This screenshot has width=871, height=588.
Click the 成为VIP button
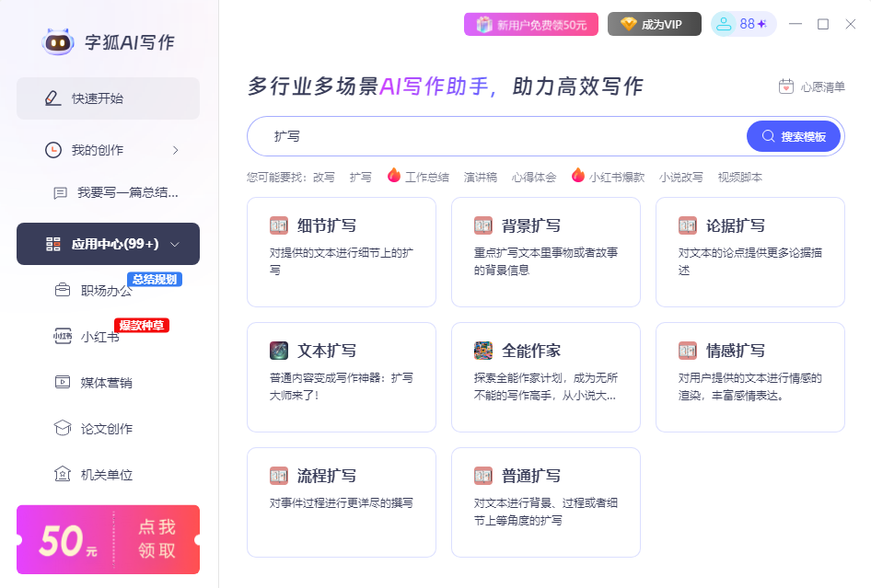[655, 25]
